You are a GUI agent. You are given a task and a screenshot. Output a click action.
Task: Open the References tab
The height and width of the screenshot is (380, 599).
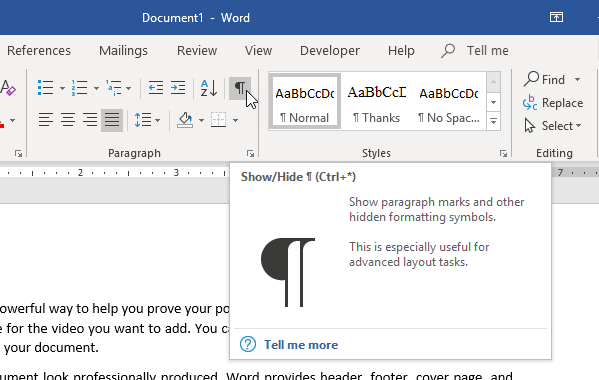[39, 50]
